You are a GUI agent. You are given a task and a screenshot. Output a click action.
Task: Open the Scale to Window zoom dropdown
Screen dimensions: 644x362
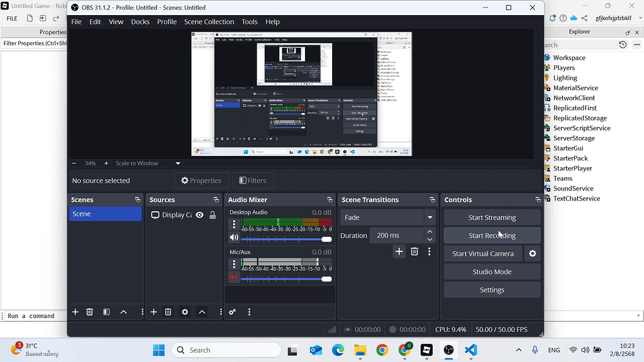(x=178, y=163)
